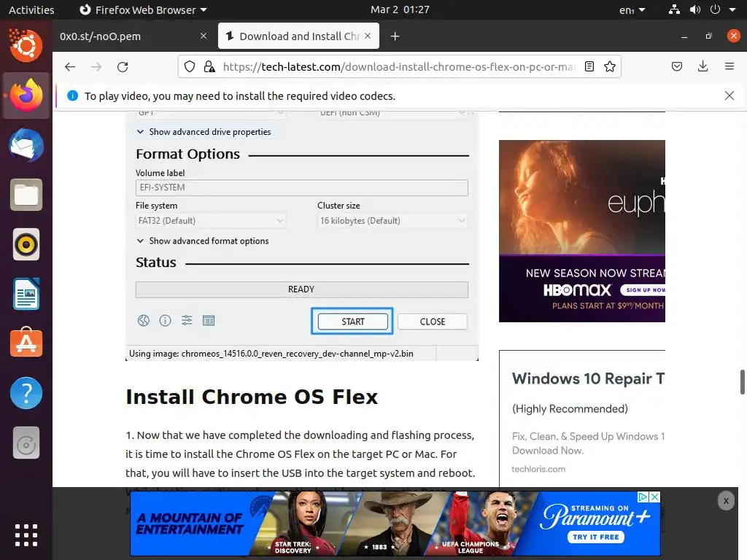Click the AdChoices triangle icon on banner

(643, 497)
